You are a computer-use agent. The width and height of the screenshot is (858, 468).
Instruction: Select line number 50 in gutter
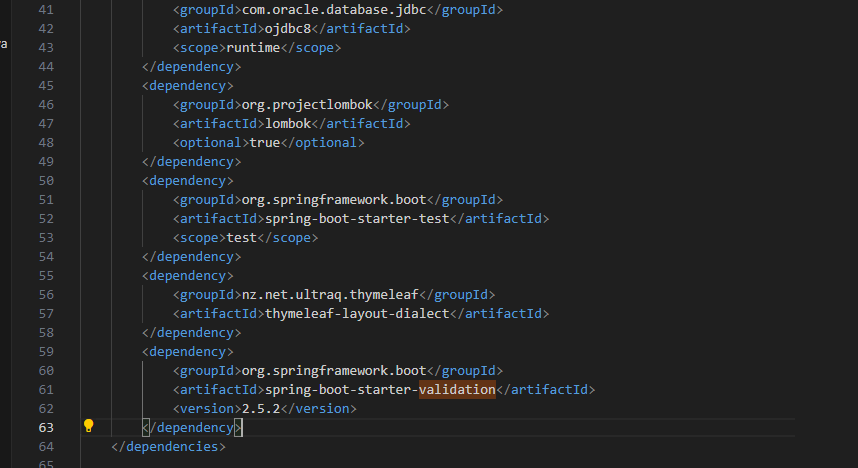click(x=46, y=181)
